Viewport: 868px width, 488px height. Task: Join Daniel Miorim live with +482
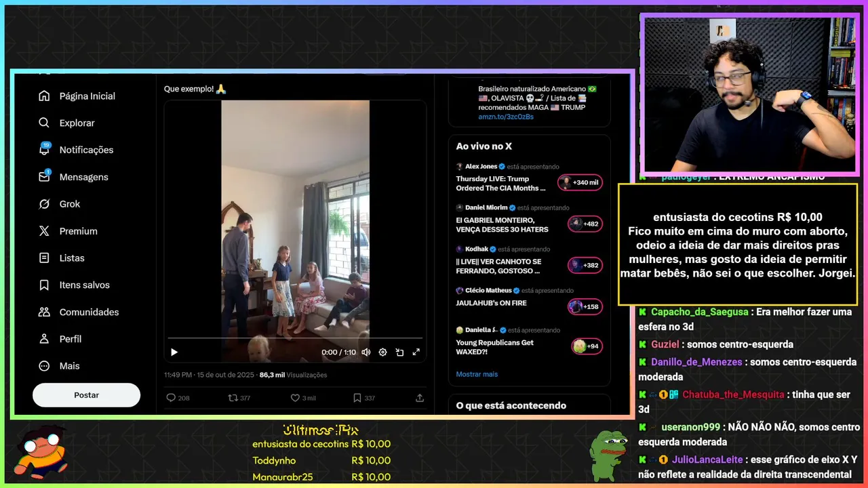pos(585,224)
